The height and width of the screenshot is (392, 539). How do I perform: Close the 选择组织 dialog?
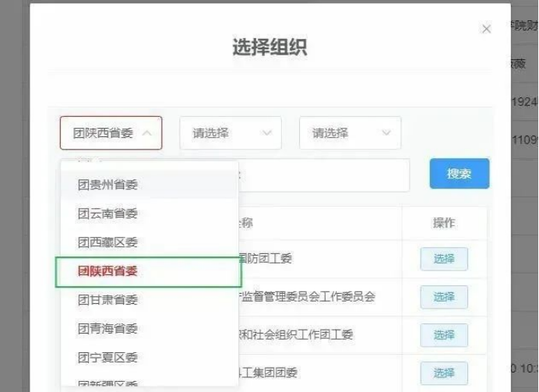486,29
